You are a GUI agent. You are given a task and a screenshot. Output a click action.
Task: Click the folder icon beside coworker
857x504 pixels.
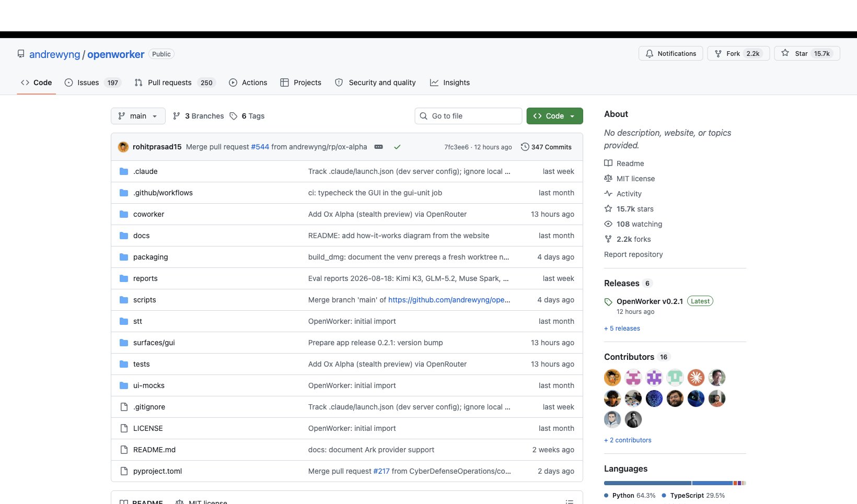point(124,214)
